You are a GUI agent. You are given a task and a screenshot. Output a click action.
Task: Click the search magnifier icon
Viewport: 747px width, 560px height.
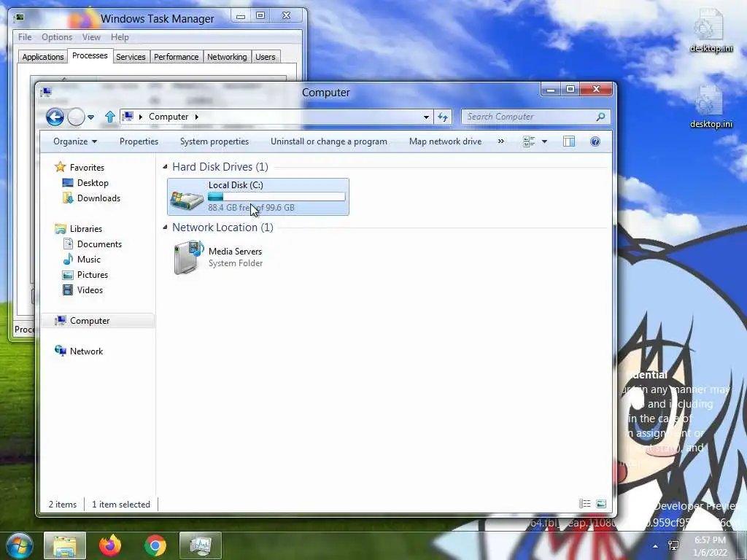click(x=601, y=117)
